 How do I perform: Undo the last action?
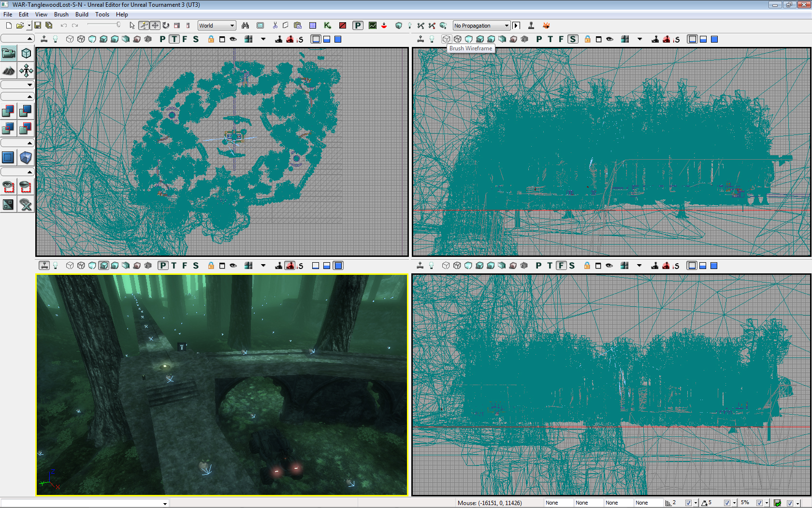[x=63, y=26]
